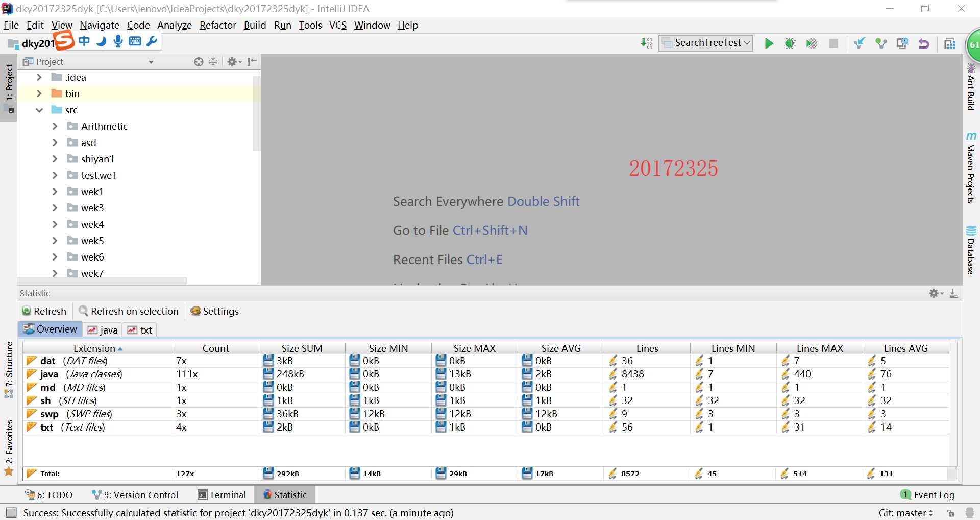Sort table by Lines column header

(x=647, y=348)
